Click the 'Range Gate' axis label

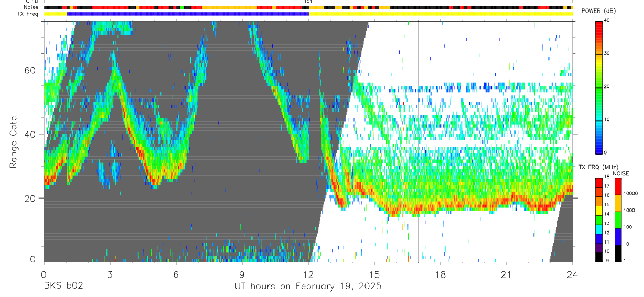pos(13,143)
